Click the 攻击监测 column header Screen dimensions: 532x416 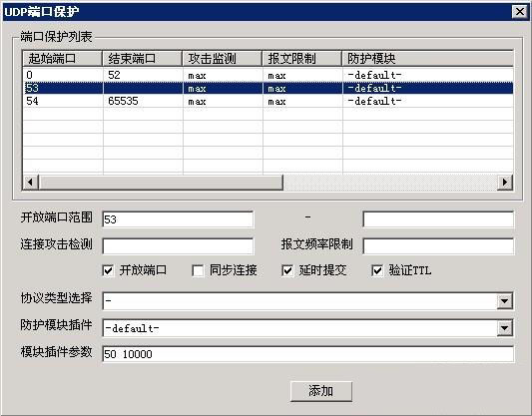(x=223, y=58)
